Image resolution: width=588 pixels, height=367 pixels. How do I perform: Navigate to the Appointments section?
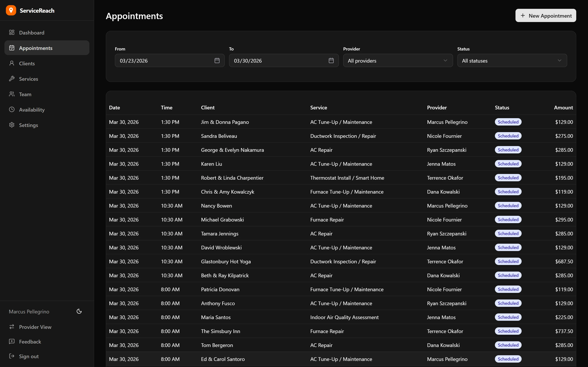[x=36, y=48]
